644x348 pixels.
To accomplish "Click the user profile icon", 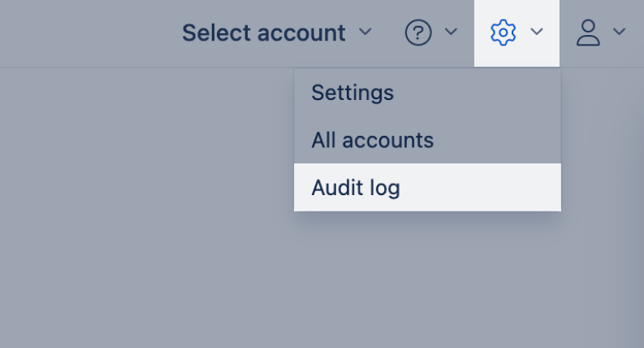I will pos(587,33).
